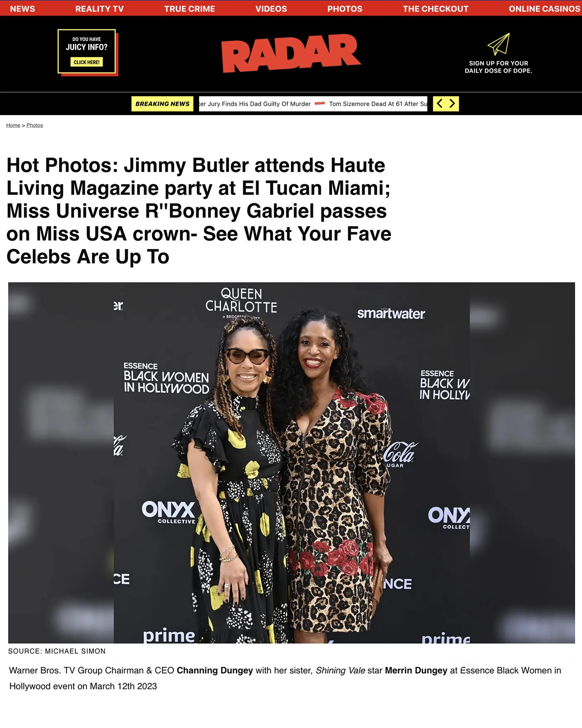
Task: Click Sign Up For Your Daily Dose text
Action: pyautogui.click(x=498, y=67)
